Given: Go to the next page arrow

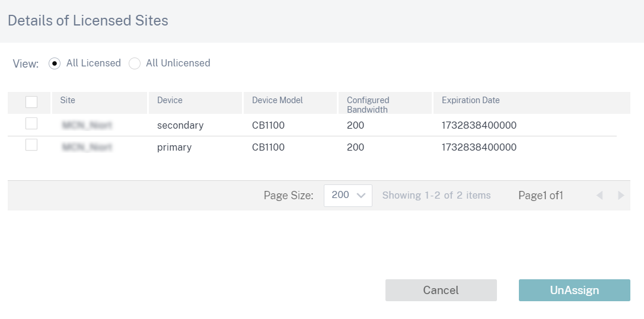Looking at the screenshot, I should (621, 196).
